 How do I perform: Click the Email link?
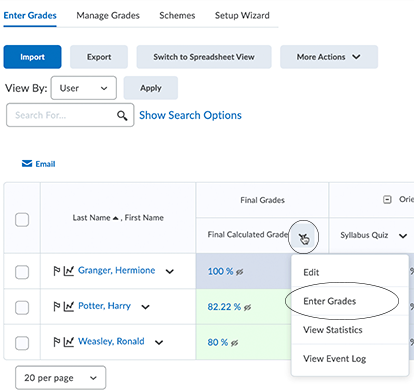(x=45, y=164)
